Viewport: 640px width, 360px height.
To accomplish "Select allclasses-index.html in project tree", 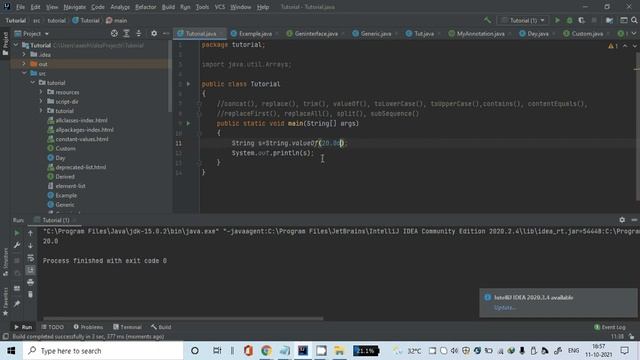I will (x=81, y=120).
